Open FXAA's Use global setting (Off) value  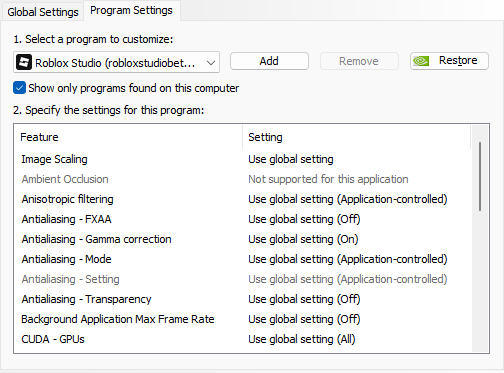304,219
